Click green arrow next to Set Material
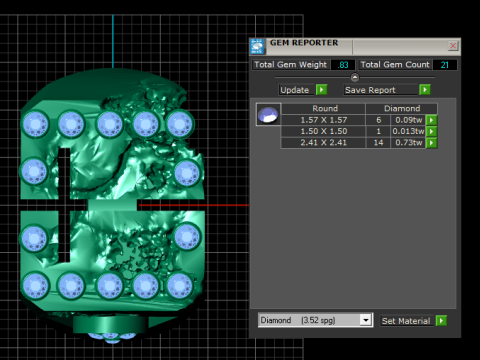The image size is (480, 360). 441,321
